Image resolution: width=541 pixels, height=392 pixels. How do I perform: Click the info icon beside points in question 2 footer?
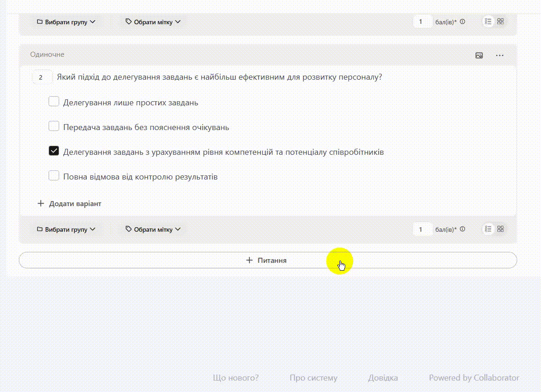click(463, 229)
